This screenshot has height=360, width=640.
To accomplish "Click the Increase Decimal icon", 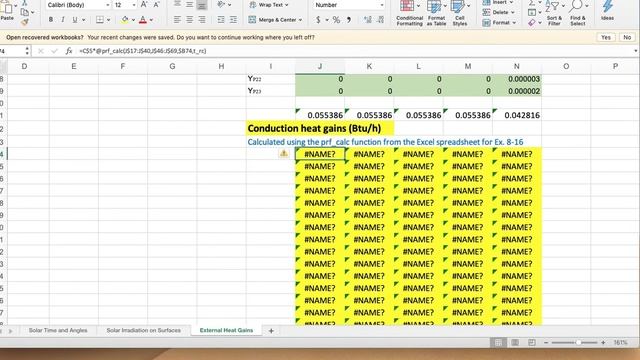I will coord(368,20).
